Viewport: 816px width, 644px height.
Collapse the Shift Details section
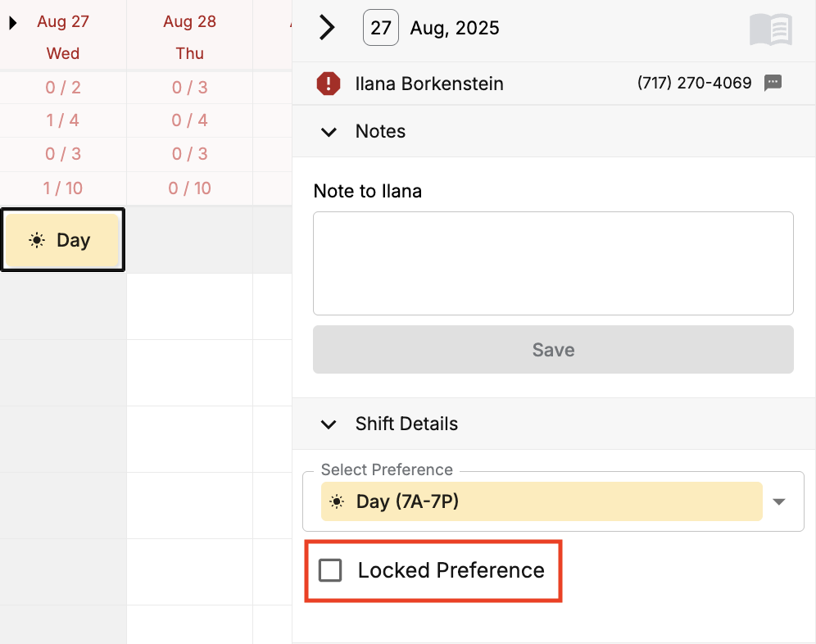pyautogui.click(x=329, y=424)
